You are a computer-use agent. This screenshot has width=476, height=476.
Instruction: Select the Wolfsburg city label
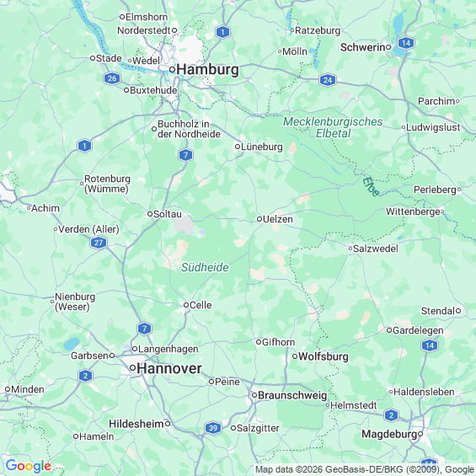pyautogui.click(x=324, y=356)
